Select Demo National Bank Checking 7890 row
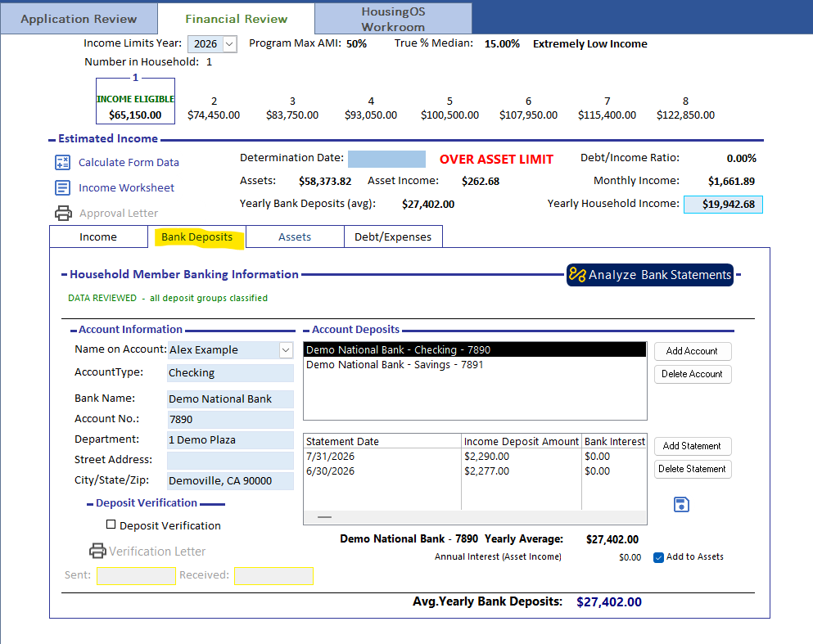The width and height of the screenshot is (813, 644). [474, 349]
